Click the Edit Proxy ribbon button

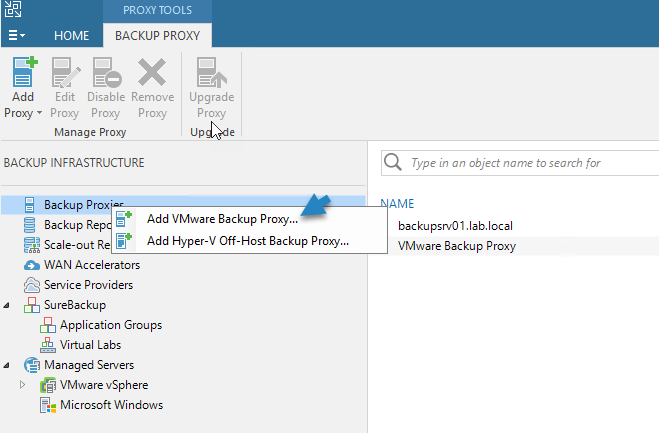(65, 88)
